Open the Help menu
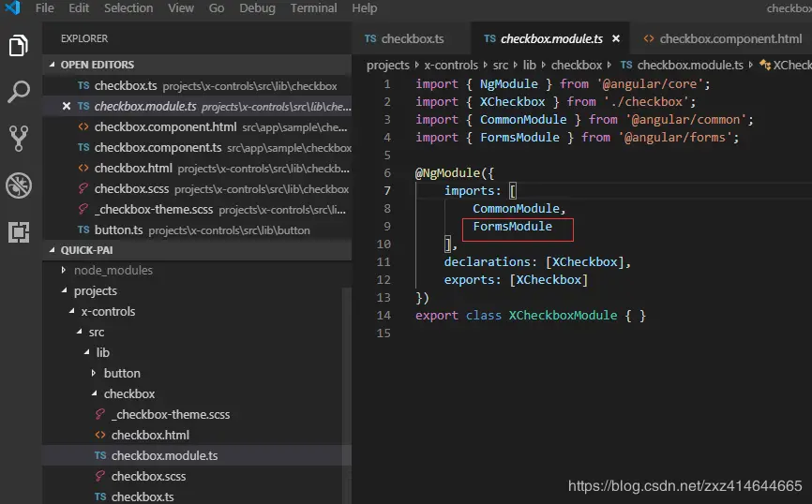Screen dimensions: 812x504 365,8
